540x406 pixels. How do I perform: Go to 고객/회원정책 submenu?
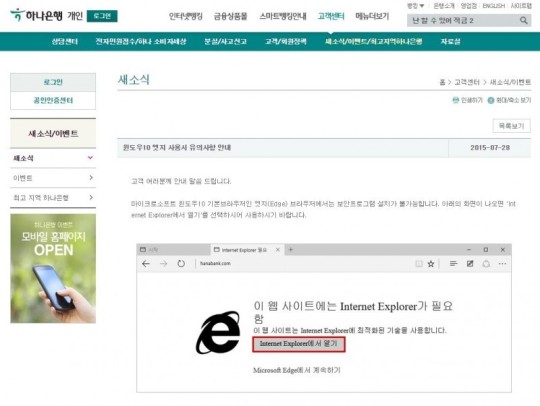click(285, 42)
